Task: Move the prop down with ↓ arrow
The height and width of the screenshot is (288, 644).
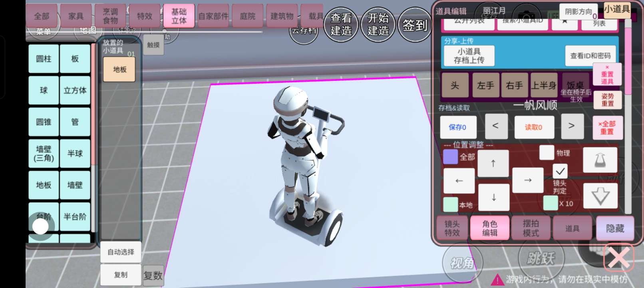Action: point(494,197)
